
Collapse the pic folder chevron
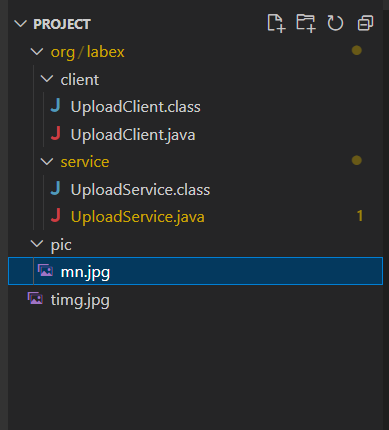(x=37, y=244)
